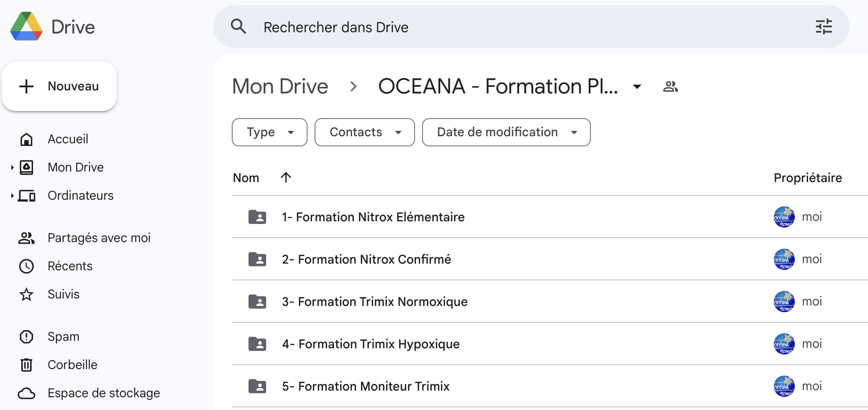The width and height of the screenshot is (868, 410).
Task: Click "moi" owner in Trimix Normoxique row
Action: 812,302
